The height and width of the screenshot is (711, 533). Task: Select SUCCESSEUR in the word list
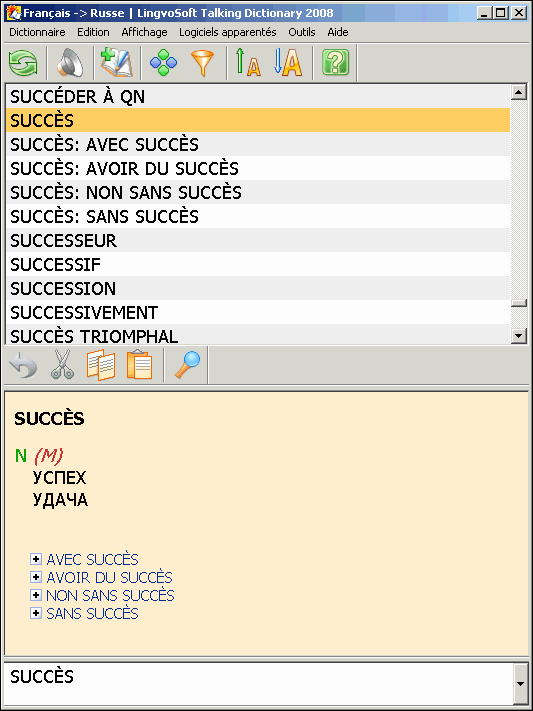(x=258, y=240)
